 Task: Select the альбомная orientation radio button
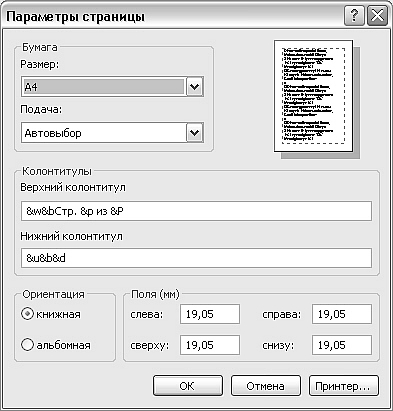(x=27, y=345)
